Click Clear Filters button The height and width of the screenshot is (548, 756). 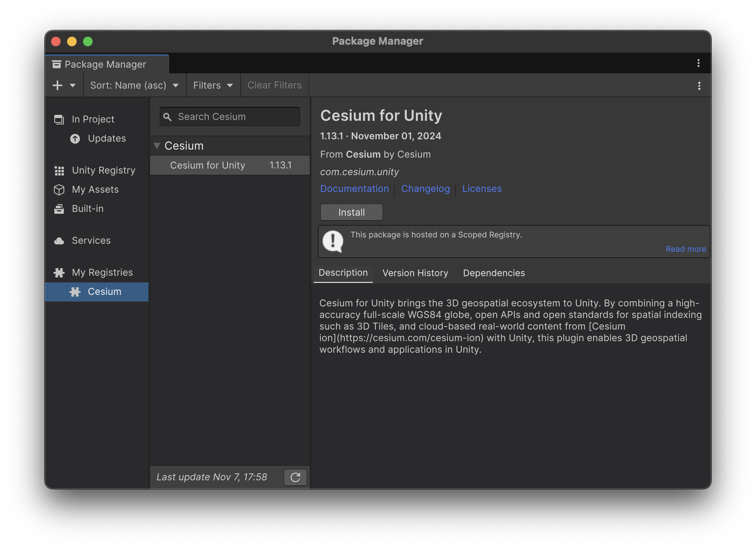click(275, 85)
